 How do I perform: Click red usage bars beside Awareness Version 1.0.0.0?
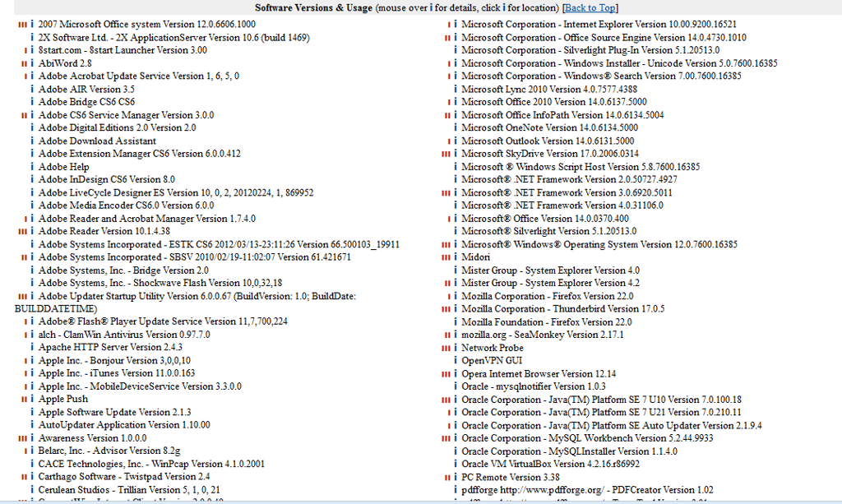point(22,438)
